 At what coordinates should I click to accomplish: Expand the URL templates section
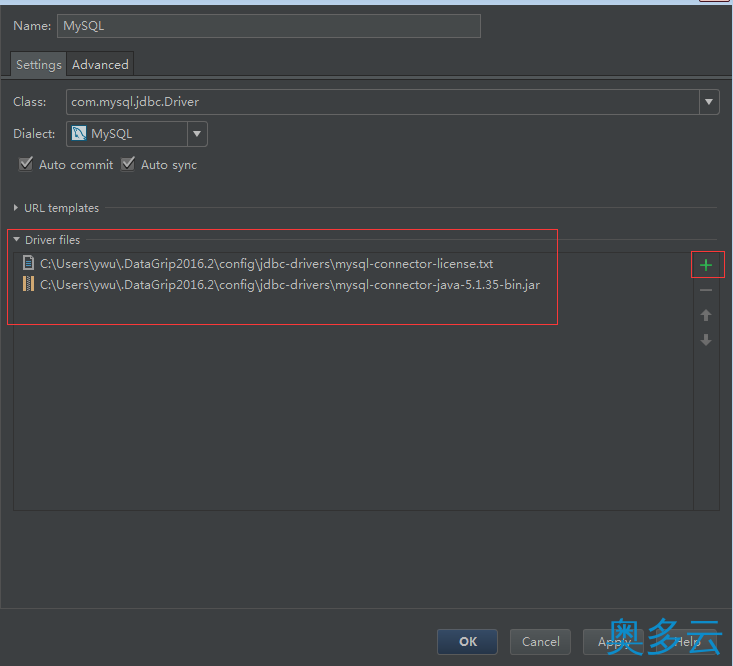coord(16,208)
